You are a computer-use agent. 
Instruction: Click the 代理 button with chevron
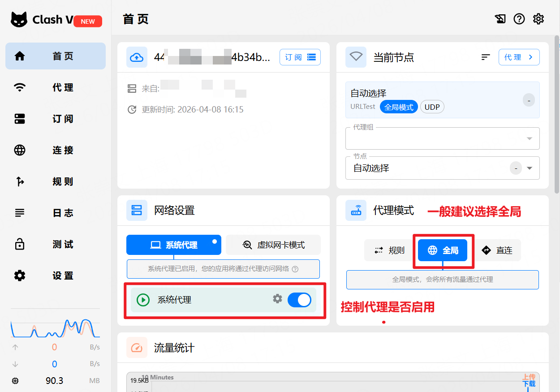[x=519, y=57]
